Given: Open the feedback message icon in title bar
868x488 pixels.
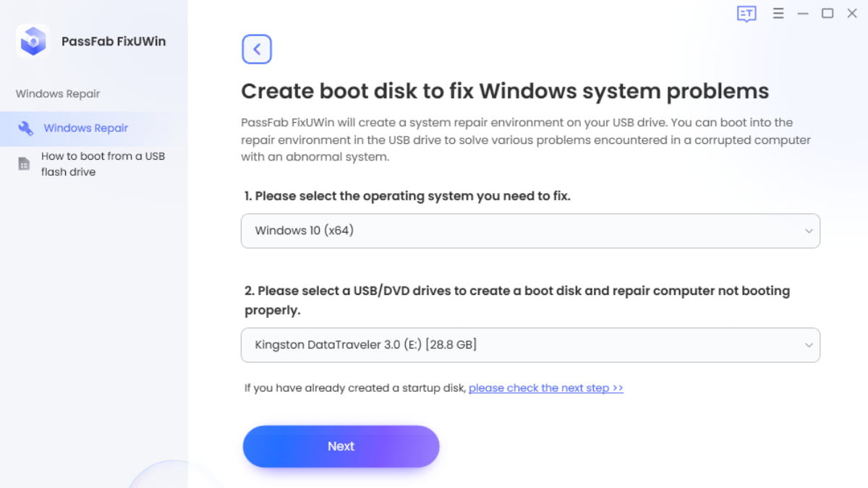Looking at the screenshot, I should tap(746, 14).
